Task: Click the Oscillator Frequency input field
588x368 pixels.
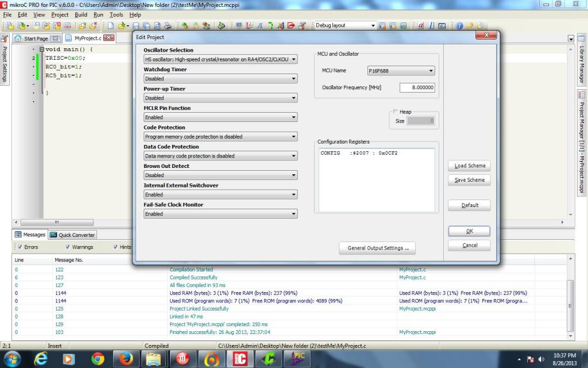Action: [x=417, y=87]
